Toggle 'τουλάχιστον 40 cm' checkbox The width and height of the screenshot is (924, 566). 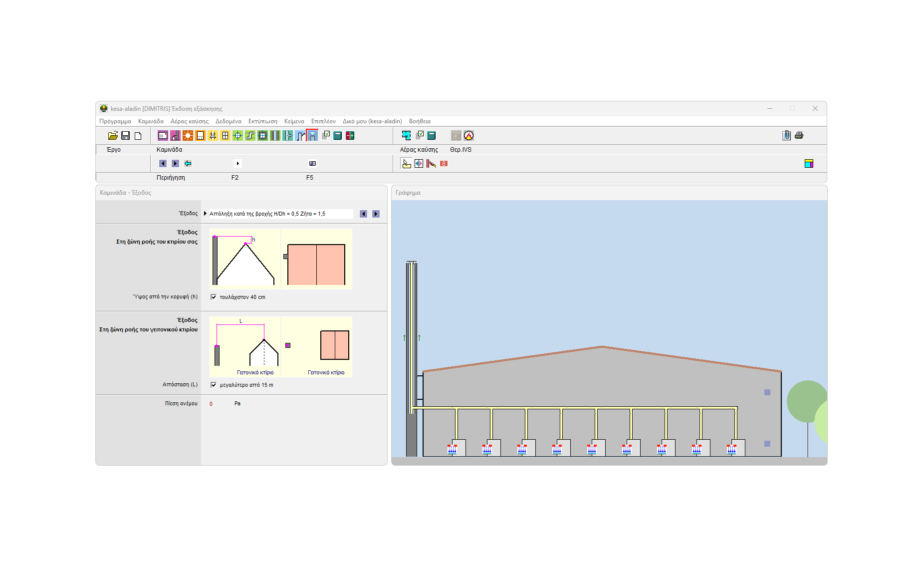tap(214, 297)
